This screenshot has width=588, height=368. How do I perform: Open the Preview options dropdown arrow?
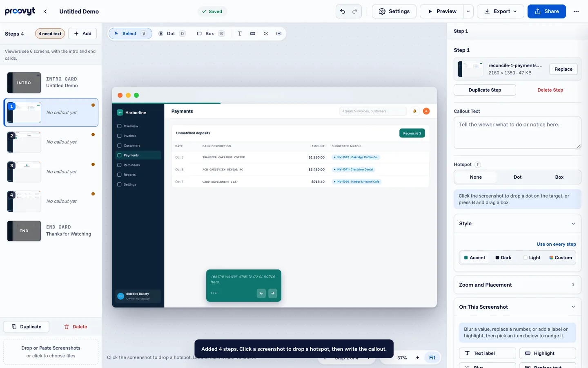click(x=468, y=11)
